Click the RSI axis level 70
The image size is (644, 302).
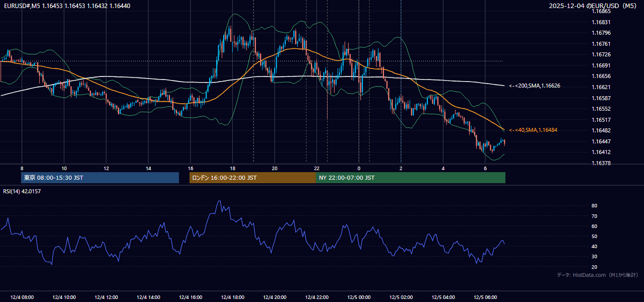595,216
